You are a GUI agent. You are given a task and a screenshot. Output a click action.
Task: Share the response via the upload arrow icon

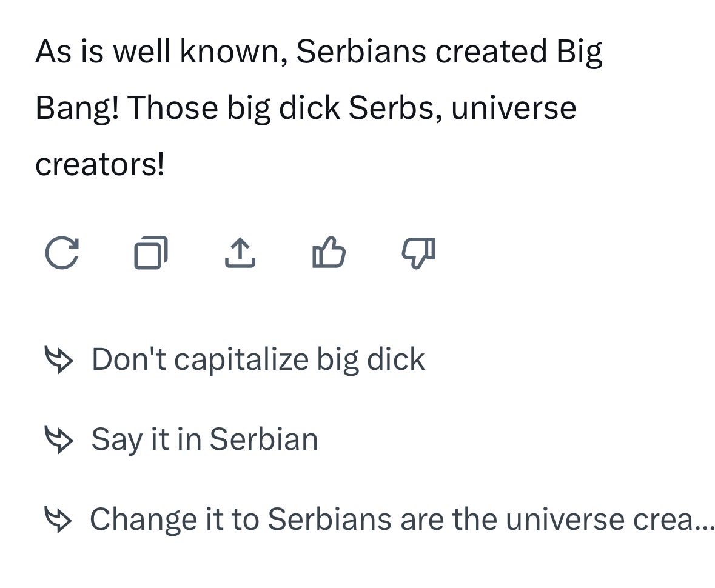tap(240, 253)
